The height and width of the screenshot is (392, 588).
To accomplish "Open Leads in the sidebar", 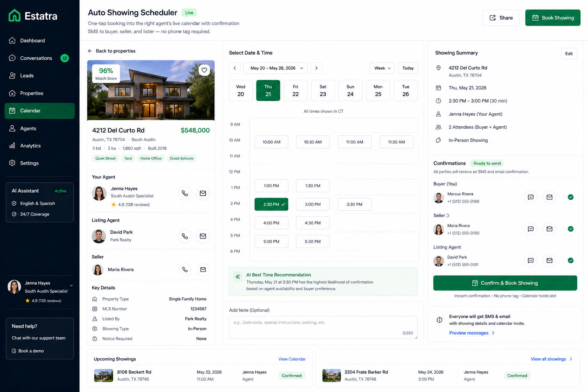I will pyautogui.click(x=40, y=76).
